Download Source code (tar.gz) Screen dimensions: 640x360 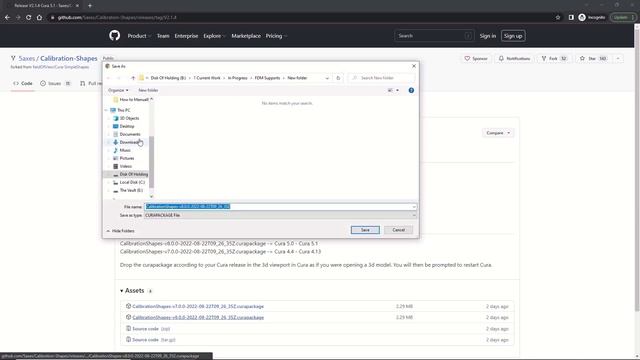pyautogui.click(x=154, y=340)
